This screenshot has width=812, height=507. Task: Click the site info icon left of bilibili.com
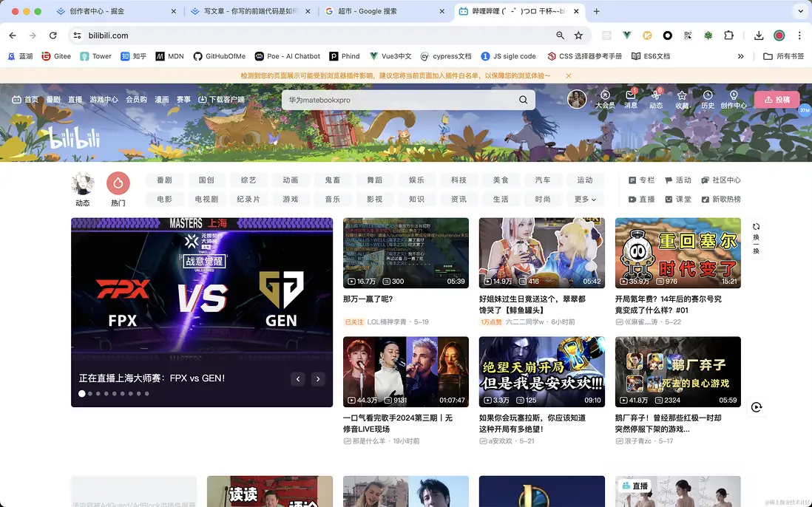point(77,35)
